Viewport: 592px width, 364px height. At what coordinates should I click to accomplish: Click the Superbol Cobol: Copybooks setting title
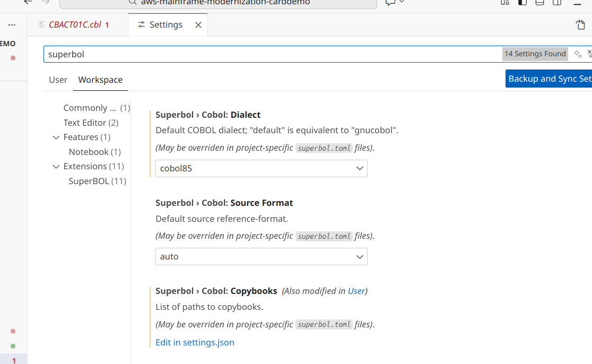pyautogui.click(x=216, y=291)
